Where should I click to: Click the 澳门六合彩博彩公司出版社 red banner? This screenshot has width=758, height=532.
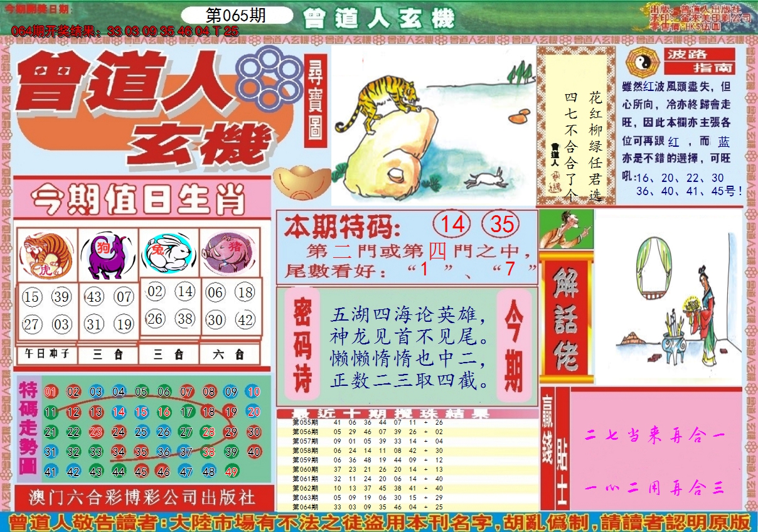pyautogui.click(x=142, y=498)
